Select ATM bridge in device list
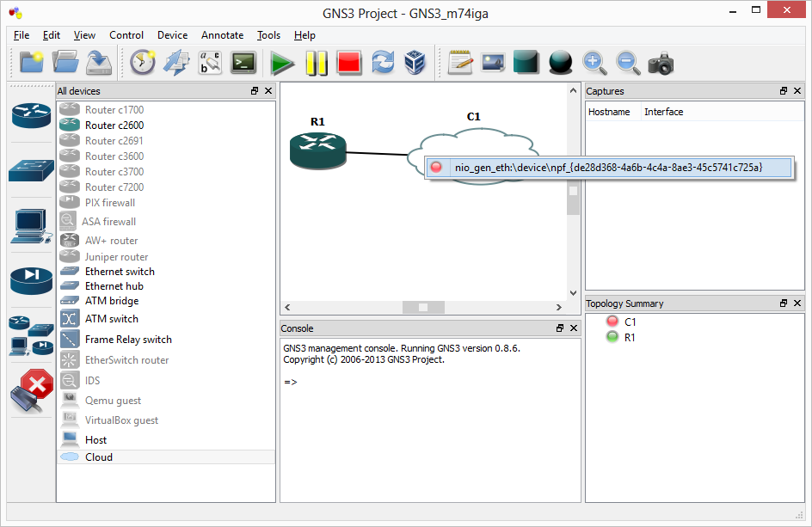The image size is (812, 527). coord(166,301)
